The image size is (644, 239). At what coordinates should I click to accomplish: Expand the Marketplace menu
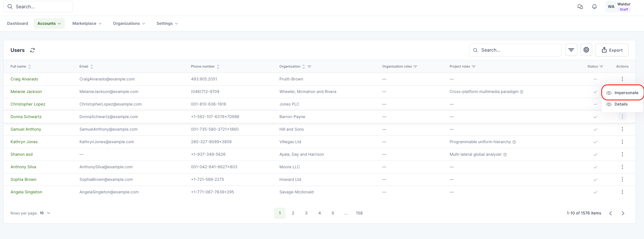click(x=87, y=23)
